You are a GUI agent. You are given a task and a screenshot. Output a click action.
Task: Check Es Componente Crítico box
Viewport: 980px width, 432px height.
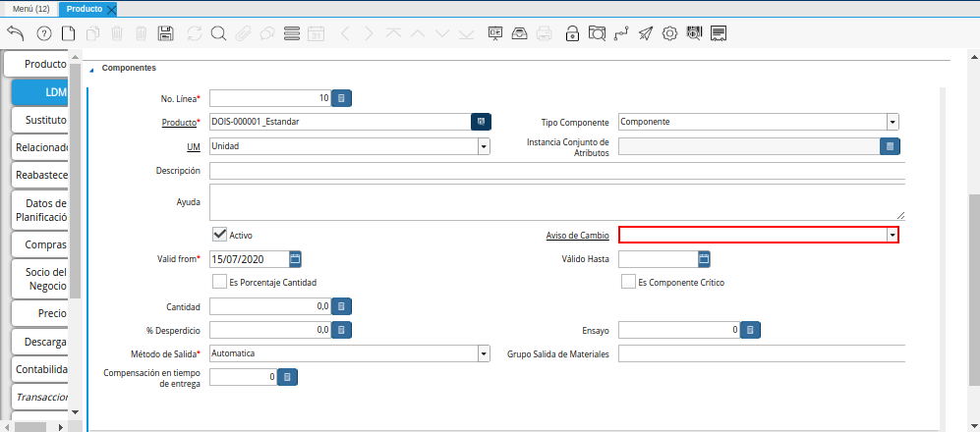628,282
